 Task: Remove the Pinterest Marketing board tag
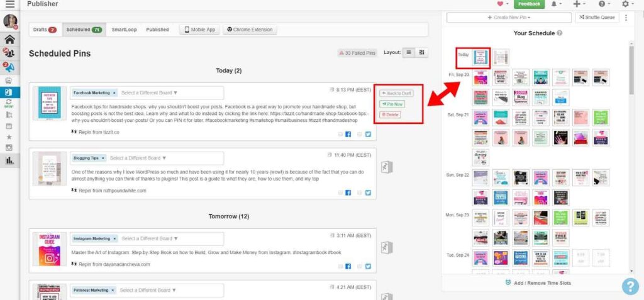click(x=113, y=290)
